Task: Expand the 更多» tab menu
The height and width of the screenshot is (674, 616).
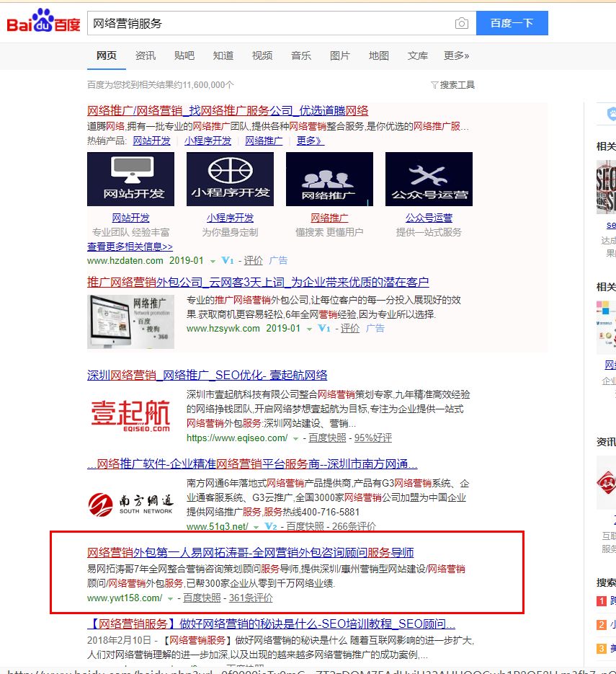Action: point(456,56)
